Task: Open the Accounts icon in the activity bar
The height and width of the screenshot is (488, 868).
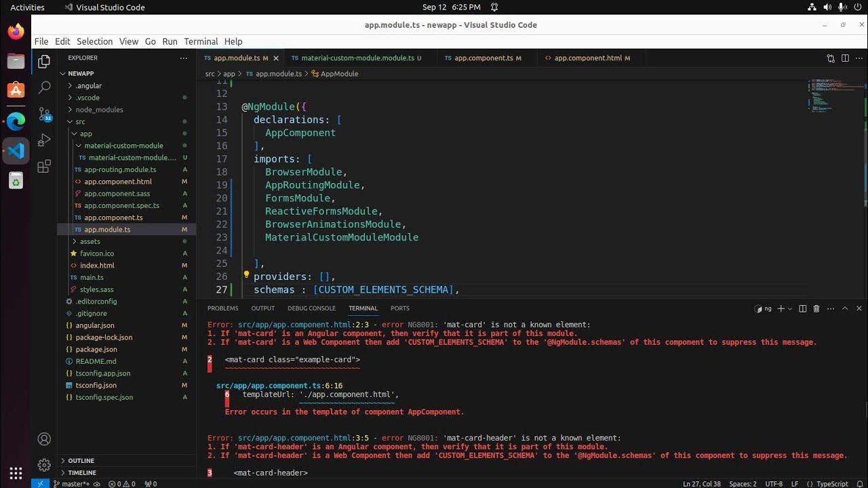Action: [x=44, y=439]
